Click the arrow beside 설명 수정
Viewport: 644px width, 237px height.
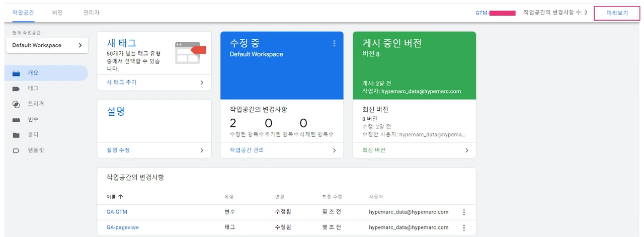(202, 150)
